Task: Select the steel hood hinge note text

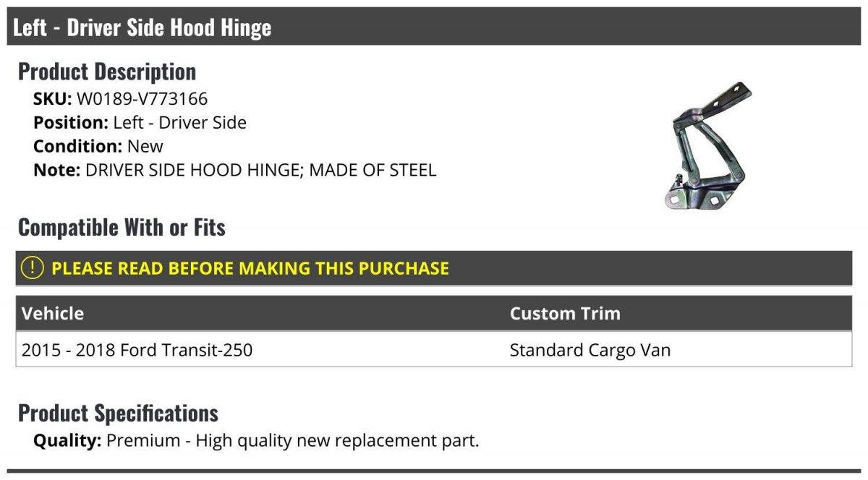Action: tap(261, 171)
